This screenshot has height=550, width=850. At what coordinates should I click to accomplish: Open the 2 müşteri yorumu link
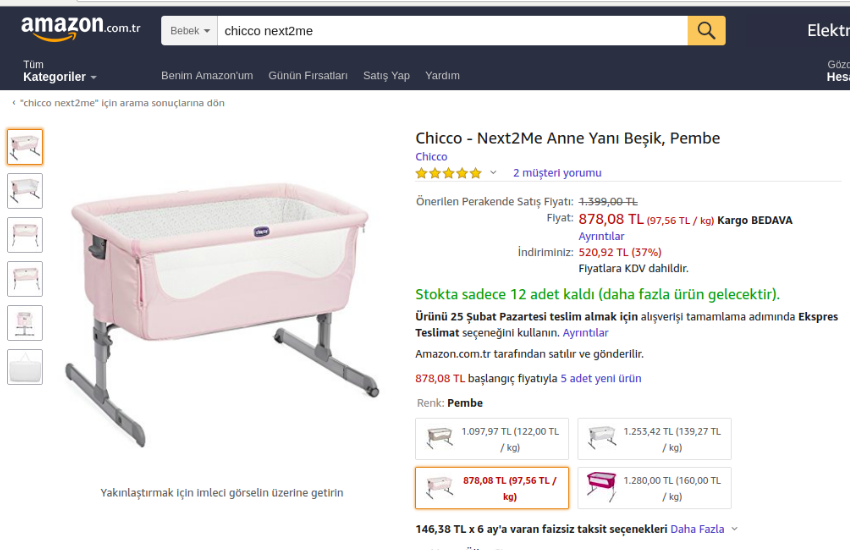[x=557, y=173]
